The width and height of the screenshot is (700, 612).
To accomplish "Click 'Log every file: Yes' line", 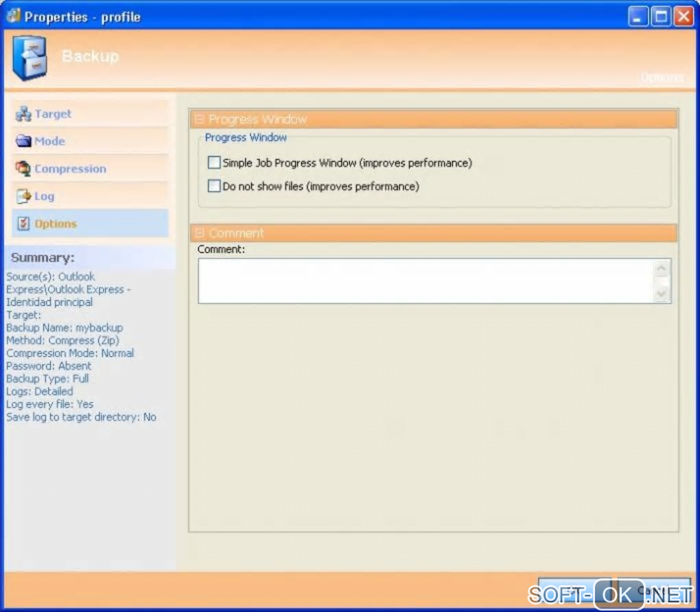I will [x=49, y=404].
